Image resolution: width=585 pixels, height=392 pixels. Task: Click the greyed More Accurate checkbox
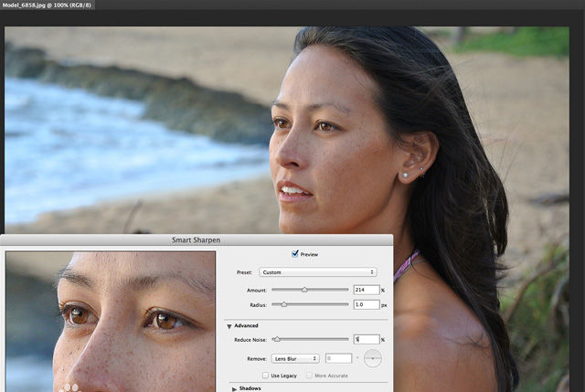(x=309, y=376)
